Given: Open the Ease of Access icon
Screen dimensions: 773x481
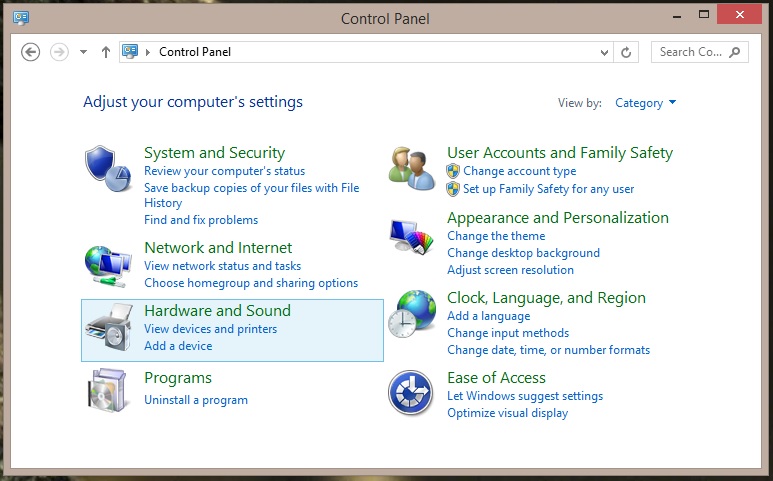Looking at the screenshot, I should point(411,393).
